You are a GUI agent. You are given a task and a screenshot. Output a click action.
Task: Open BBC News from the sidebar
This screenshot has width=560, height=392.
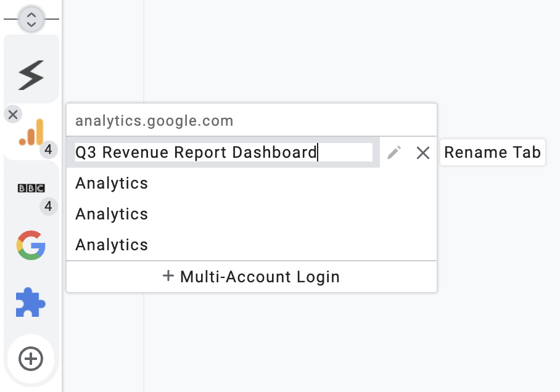pyautogui.click(x=31, y=188)
